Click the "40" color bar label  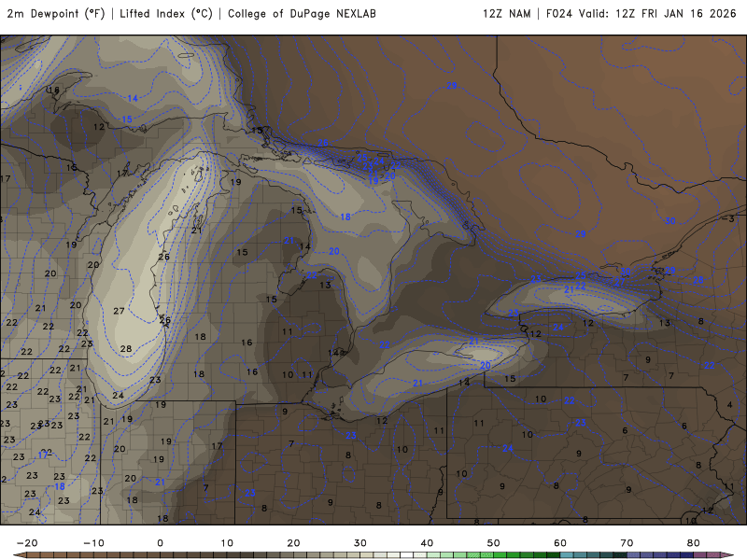click(x=427, y=543)
